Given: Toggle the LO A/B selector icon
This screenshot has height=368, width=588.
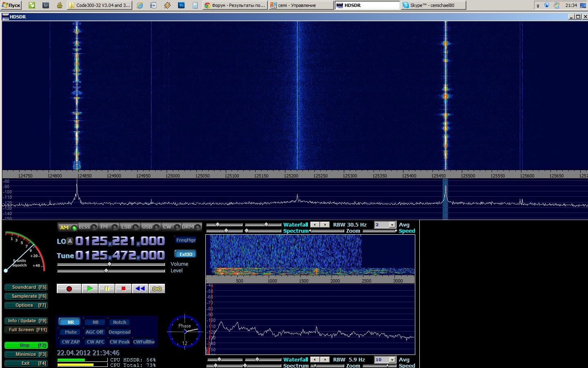Looking at the screenshot, I should (70, 241).
